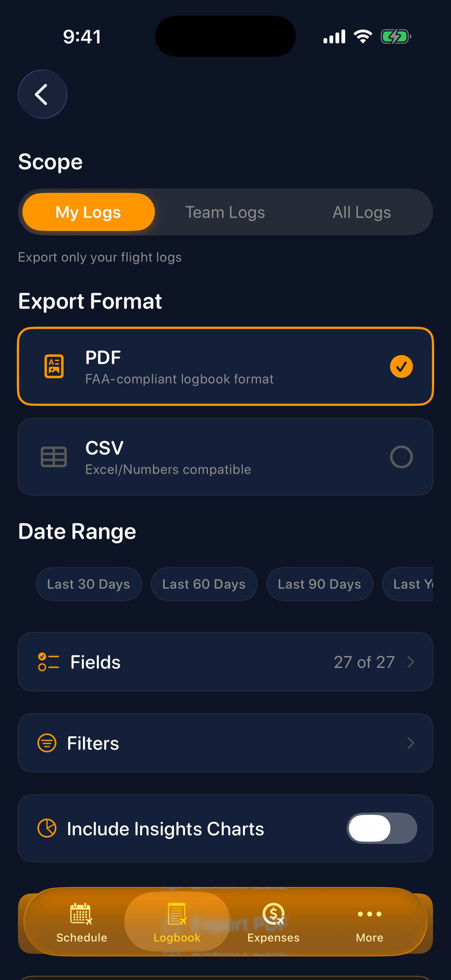Select the Last 30 Days date range
The image size is (451, 980).
[89, 583]
